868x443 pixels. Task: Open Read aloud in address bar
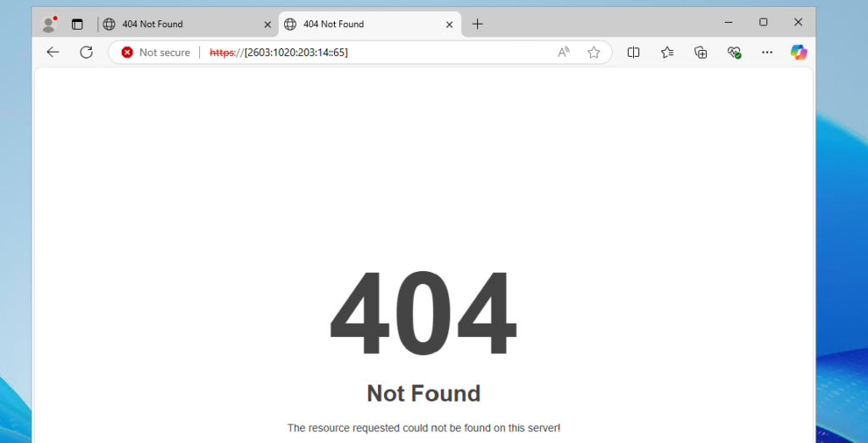pos(564,53)
